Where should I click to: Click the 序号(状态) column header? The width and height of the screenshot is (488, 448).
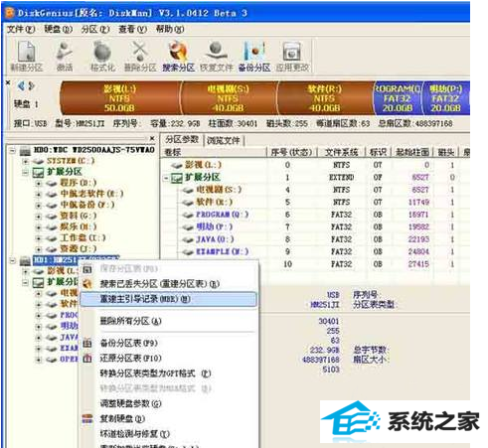[x=292, y=152]
